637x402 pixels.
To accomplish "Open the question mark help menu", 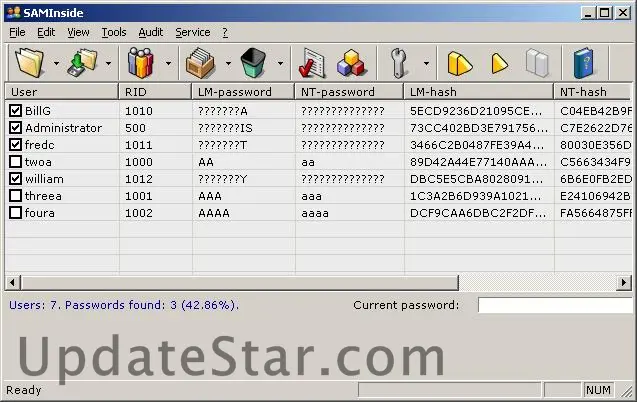I will tap(225, 32).
